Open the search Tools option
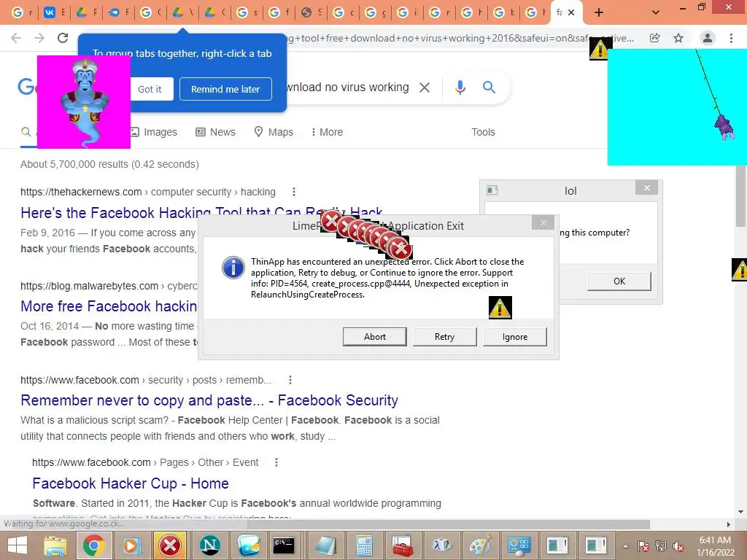747x560 pixels. [x=483, y=132]
